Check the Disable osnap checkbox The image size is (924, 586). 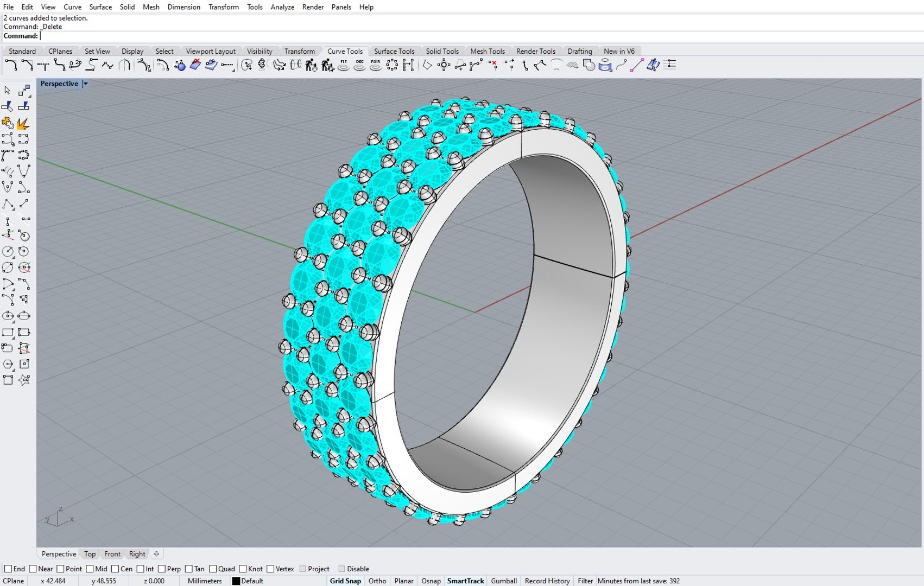point(341,569)
